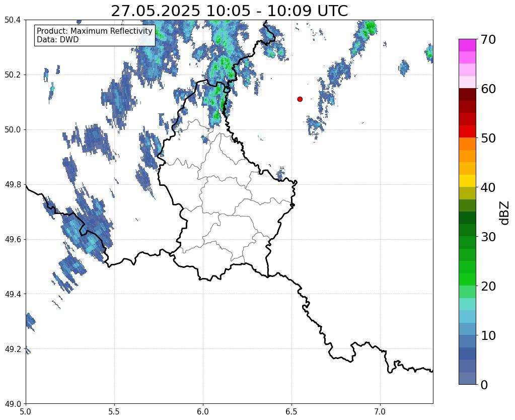The height and width of the screenshot is (420, 515).
Task: Click the red swatch at 50 dBZ
Action: (467, 132)
